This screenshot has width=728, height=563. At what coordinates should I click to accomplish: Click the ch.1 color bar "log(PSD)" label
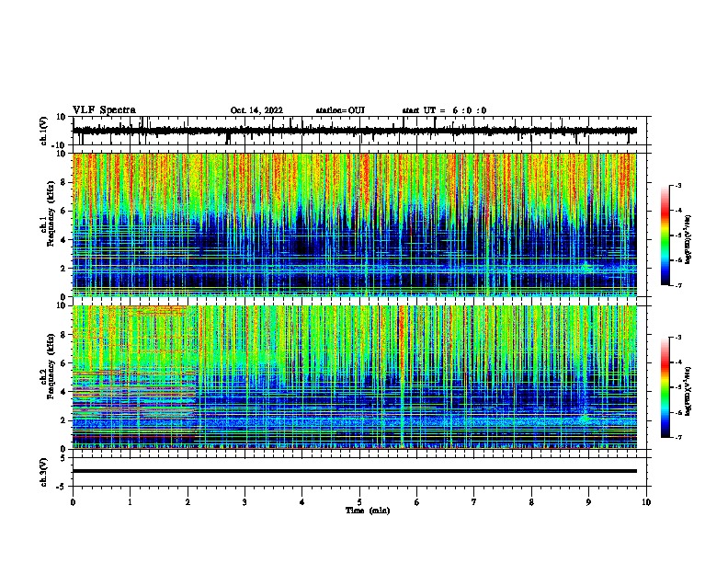point(688,239)
